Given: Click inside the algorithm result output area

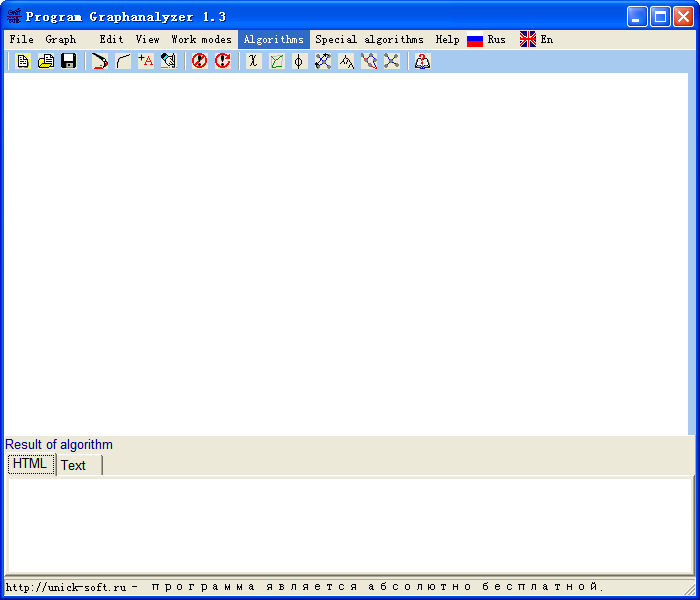Looking at the screenshot, I should coord(350,525).
